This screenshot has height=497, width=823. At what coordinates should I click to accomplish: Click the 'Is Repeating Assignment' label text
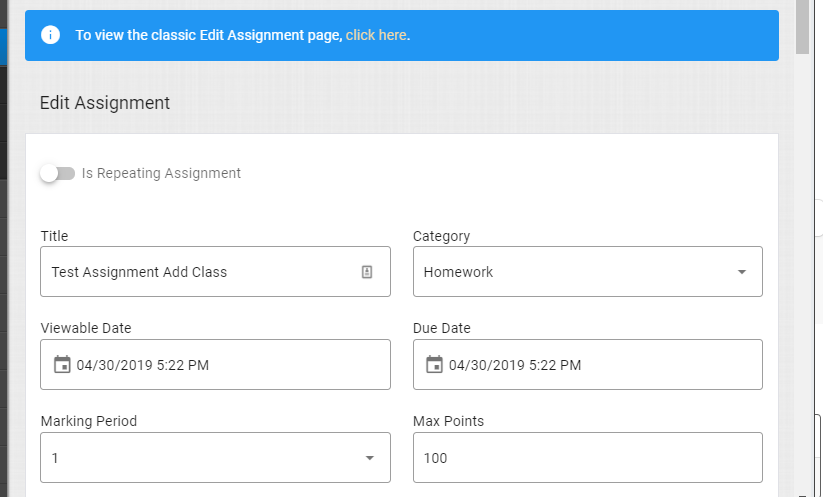pos(161,173)
